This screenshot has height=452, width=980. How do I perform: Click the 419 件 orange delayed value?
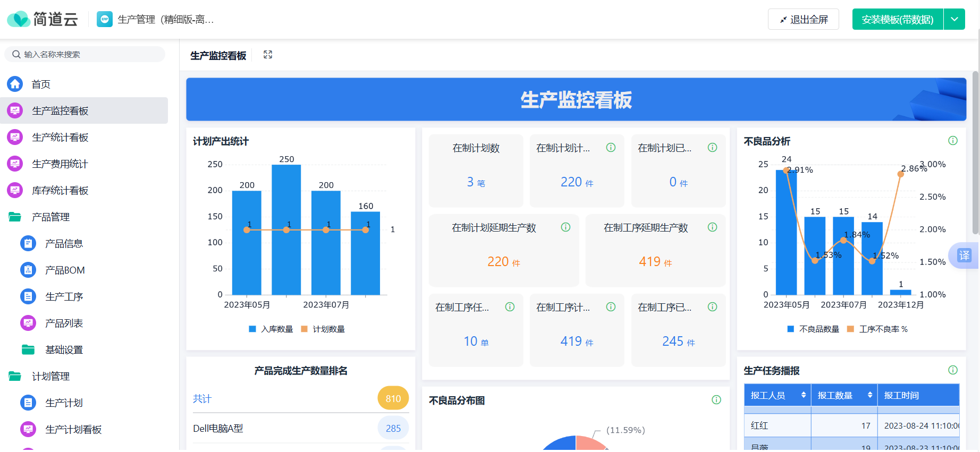click(655, 262)
